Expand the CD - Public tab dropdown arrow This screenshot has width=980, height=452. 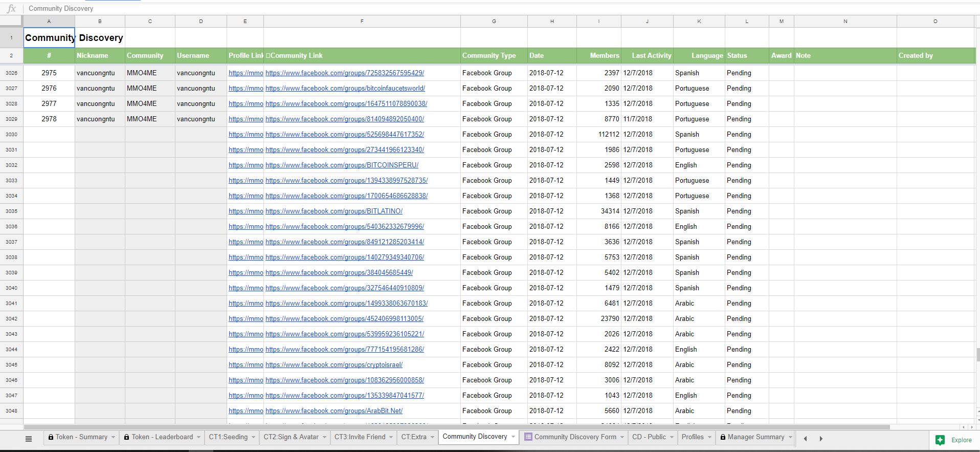click(x=672, y=437)
